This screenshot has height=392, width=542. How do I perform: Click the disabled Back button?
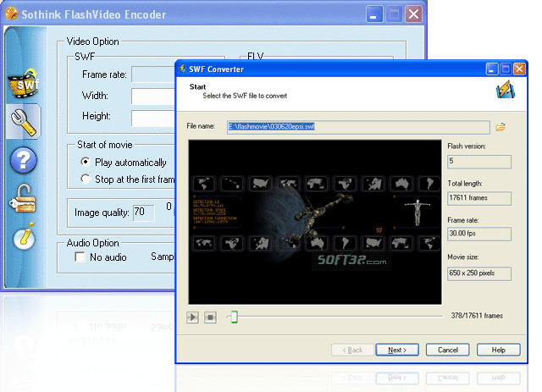point(352,350)
